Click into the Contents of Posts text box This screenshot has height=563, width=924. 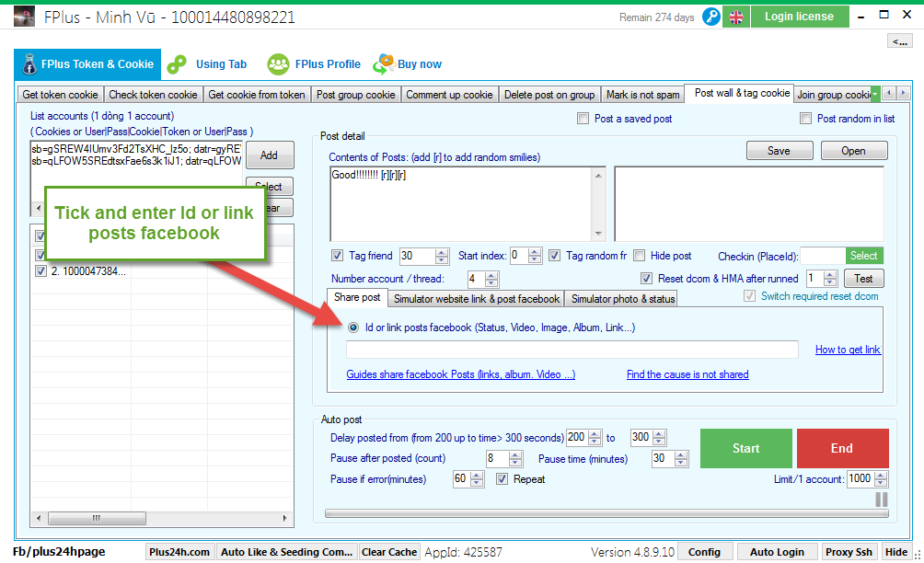(x=461, y=203)
